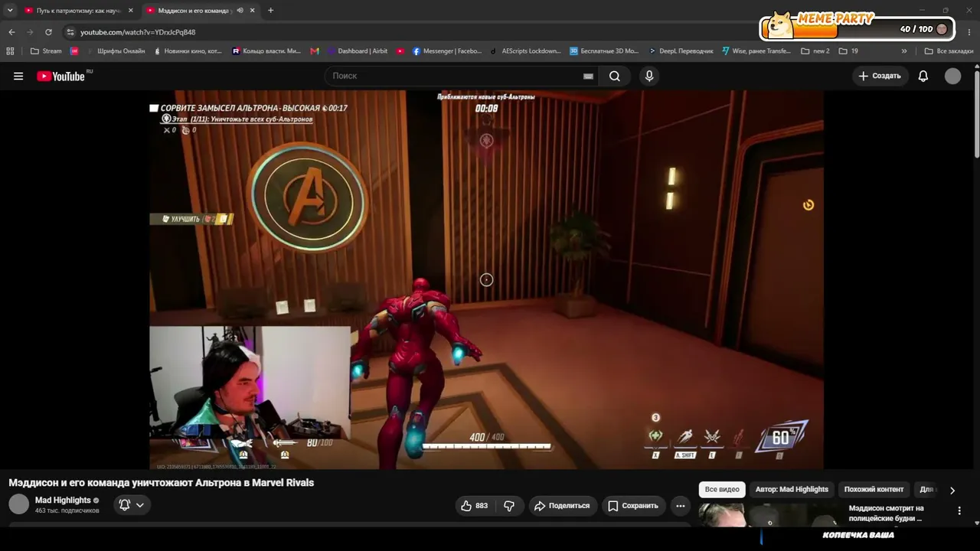The height and width of the screenshot is (551, 980).
Task: Open the 'Кольцо власти' bookmark
Action: click(x=266, y=51)
